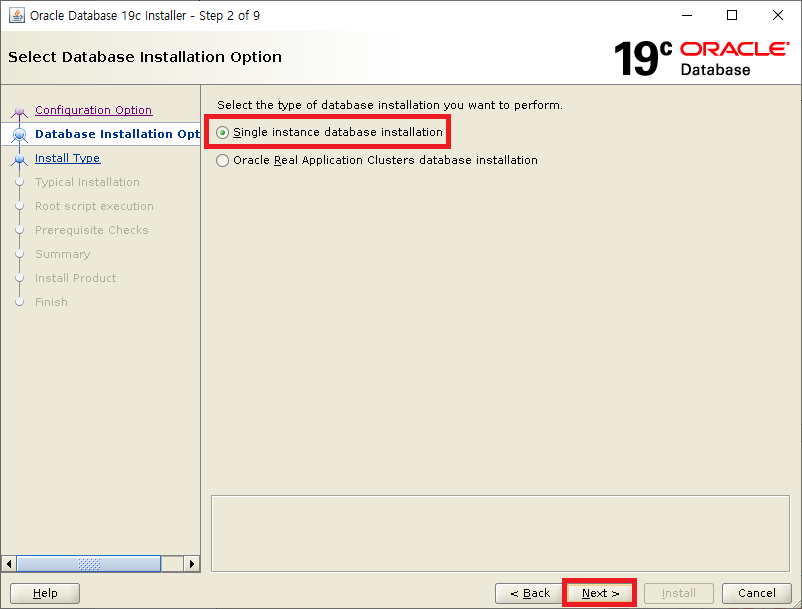Click the Typical Installation step text
This screenshot has width=802, height=609.
click(x=87, y=182)
